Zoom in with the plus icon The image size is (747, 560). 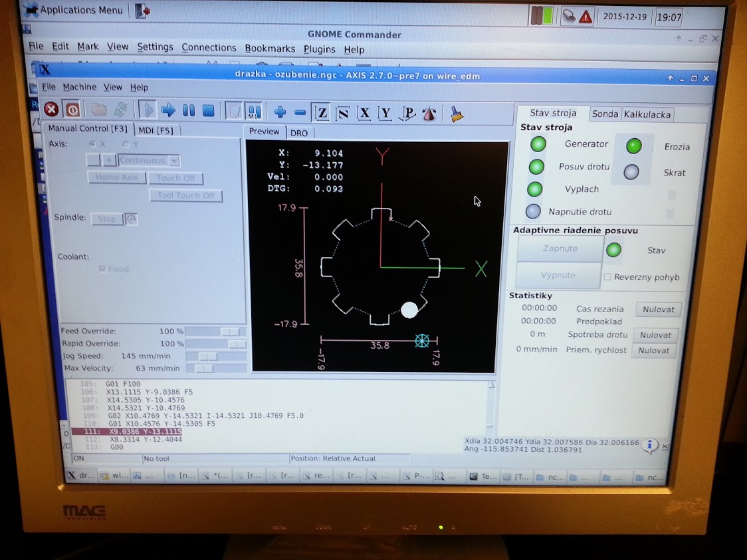pos(280,113)
